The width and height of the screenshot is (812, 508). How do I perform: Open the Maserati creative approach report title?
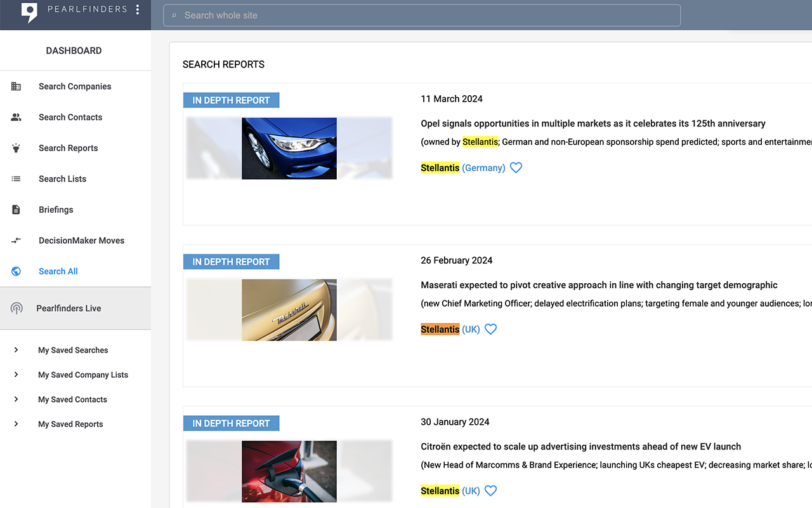pyautogui.click(x=599, y=285)
